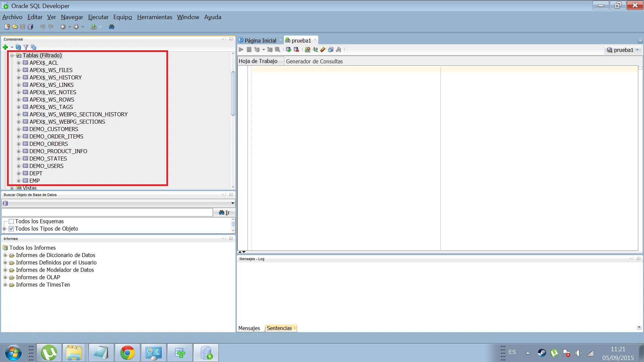Screen dimensions: 644x362
Task: Click the eraser Clear icon
Action: point(323,50)
